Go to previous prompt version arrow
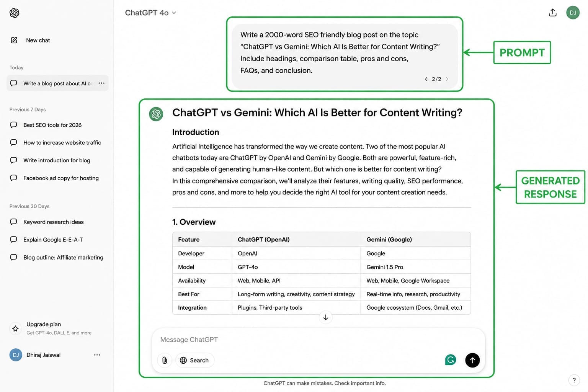 point(426,79)
